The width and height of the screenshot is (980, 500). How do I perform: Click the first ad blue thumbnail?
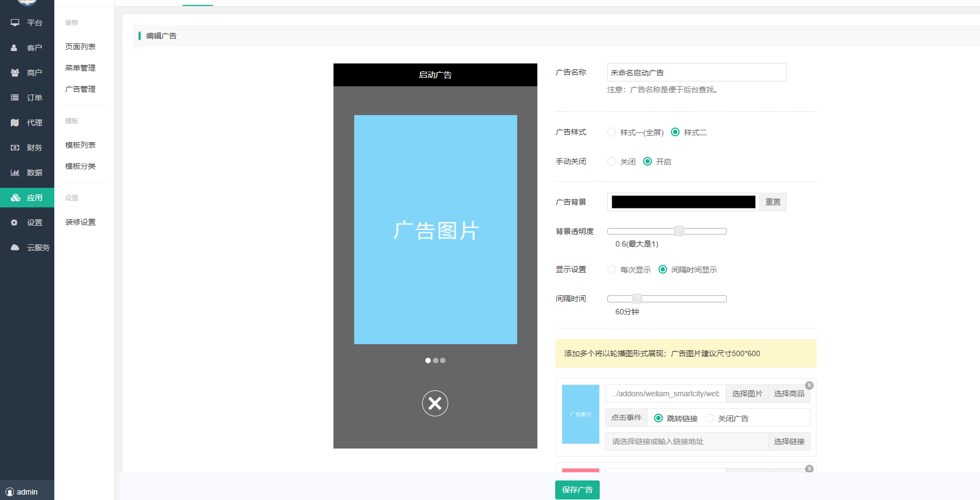coord(581,414)
